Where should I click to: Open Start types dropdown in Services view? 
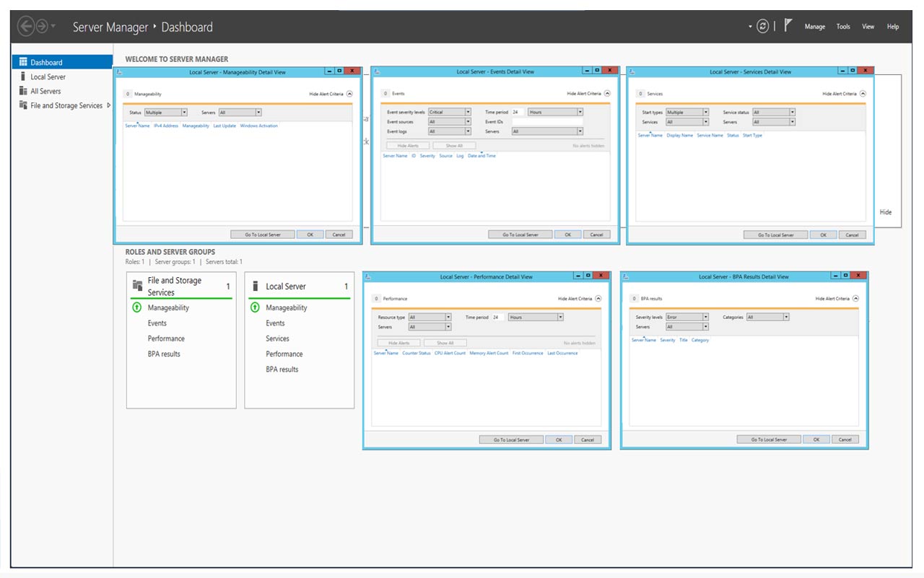click(687, 113)
